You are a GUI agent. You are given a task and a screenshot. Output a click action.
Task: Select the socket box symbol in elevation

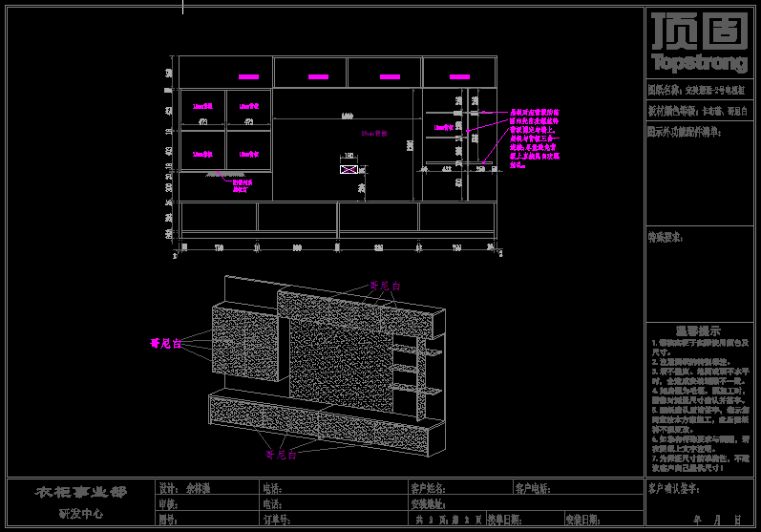(349, 169)
